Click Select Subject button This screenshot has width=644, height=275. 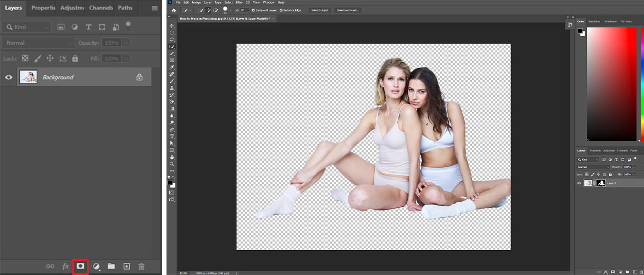(x=320, y=10)
